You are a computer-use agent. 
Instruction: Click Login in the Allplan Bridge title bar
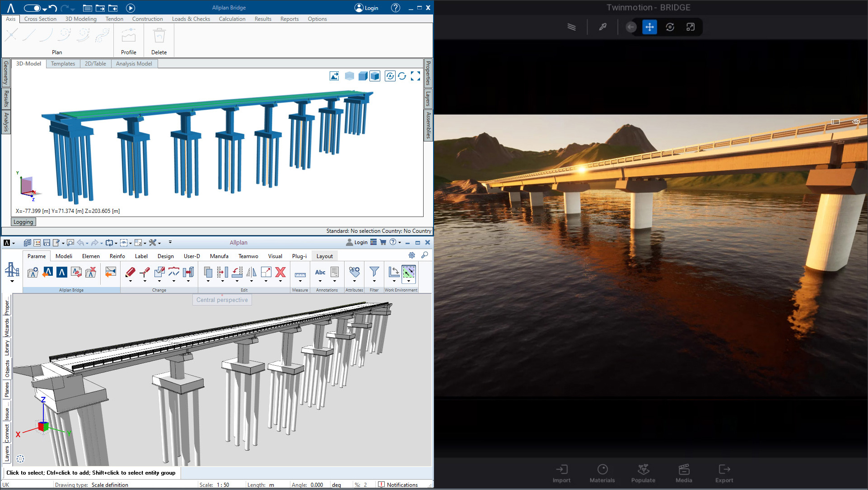pyautogui.click(x=367, y=8)
